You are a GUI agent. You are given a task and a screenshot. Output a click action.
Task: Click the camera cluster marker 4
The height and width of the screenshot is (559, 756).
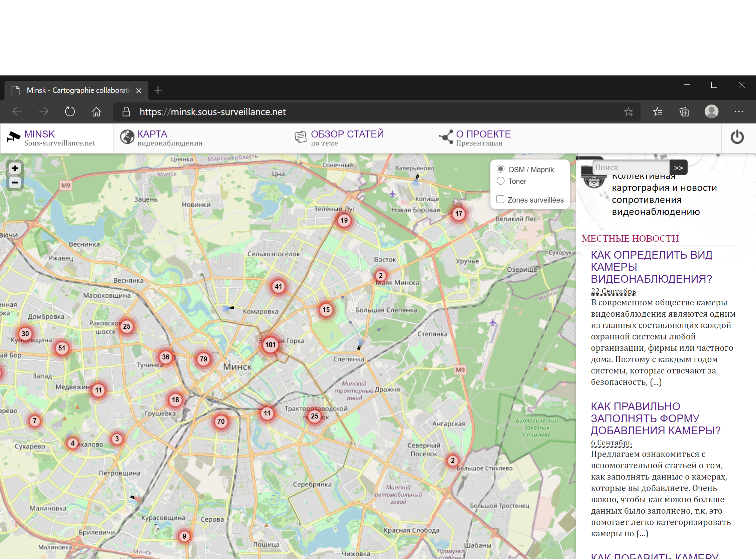pyautogui.click(x=72, y=443)
